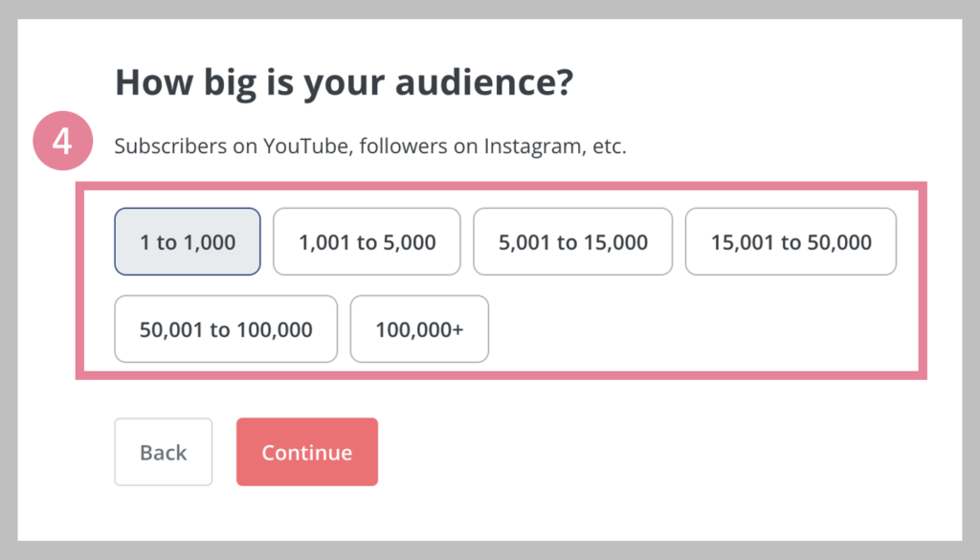Pick the 5,001 to 15,000 option

click(572, 242)
